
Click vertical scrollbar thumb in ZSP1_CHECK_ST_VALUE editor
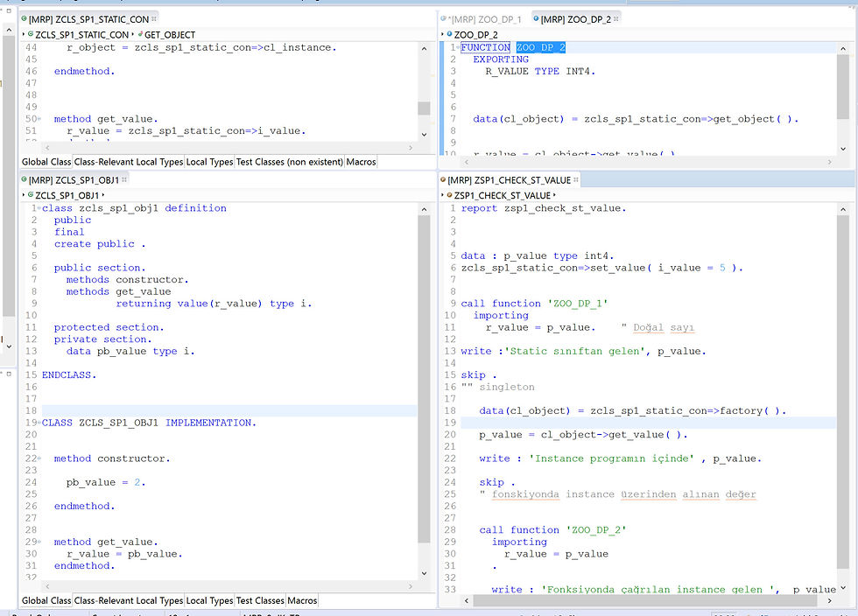click(x=842, y=393)
